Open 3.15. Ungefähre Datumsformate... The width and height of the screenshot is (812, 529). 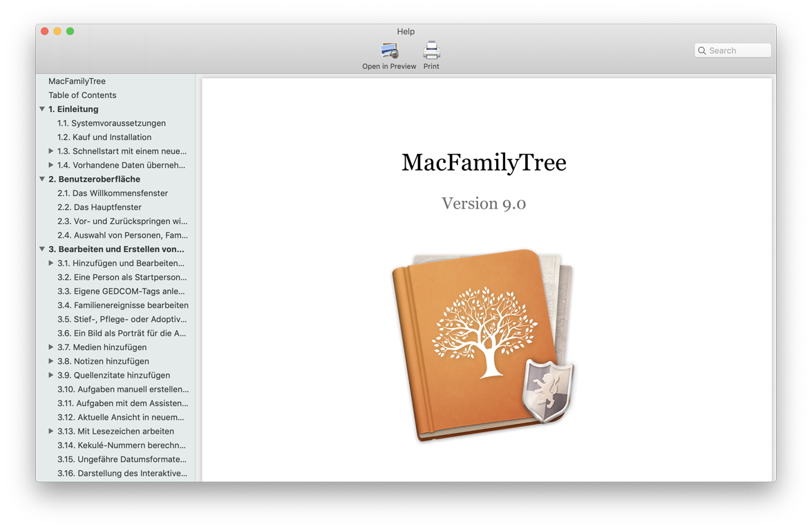click(x=122, y=459)
